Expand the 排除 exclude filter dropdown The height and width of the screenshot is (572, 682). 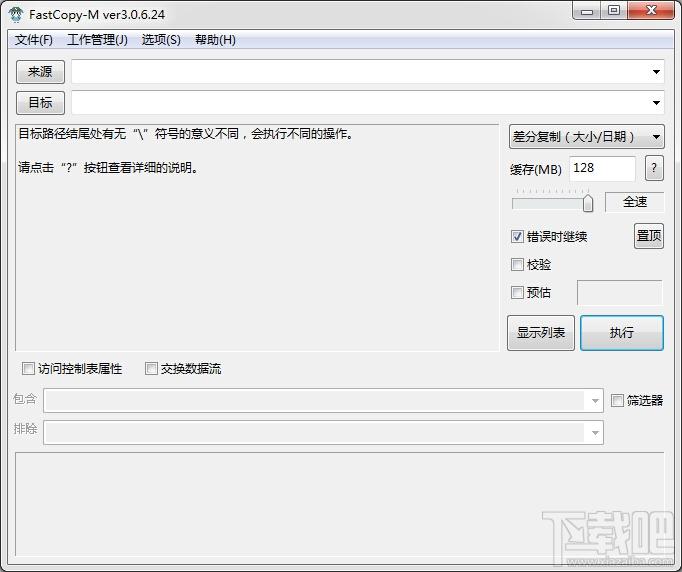(x=595, y=432)
